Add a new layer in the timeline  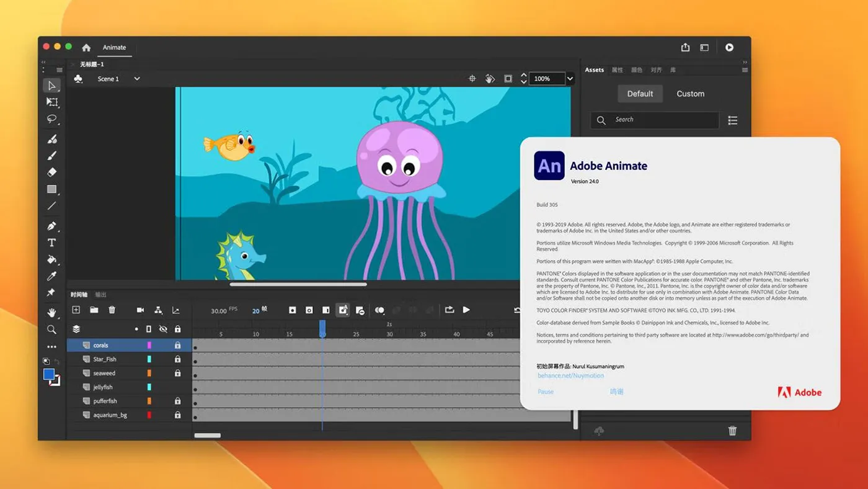coord(76,310)
